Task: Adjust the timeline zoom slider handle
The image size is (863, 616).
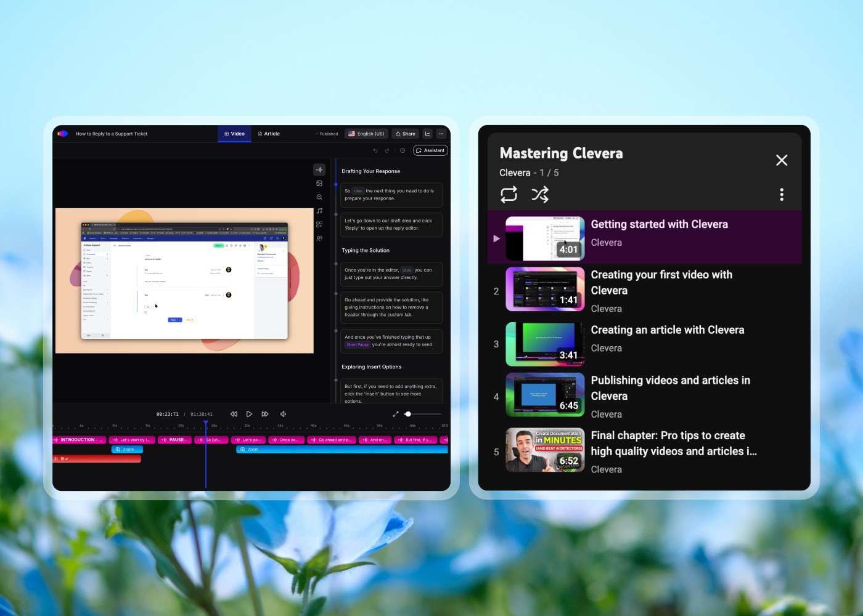Action: (x=408, y=414)
